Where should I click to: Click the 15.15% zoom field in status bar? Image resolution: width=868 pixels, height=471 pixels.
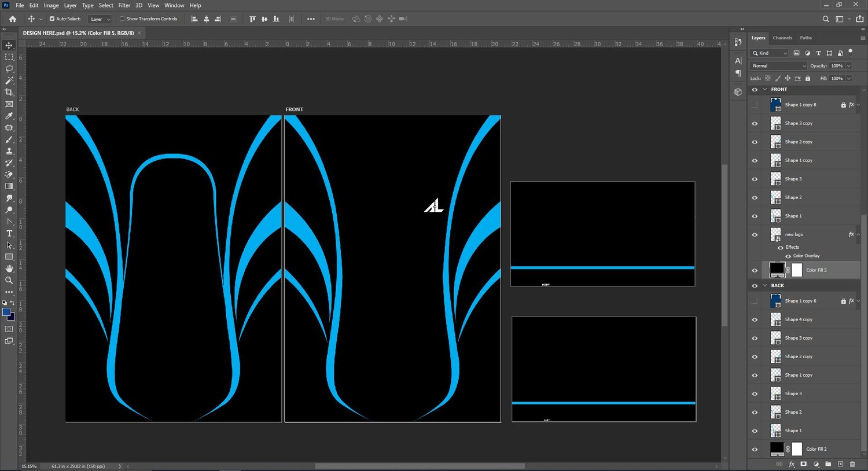29,466
